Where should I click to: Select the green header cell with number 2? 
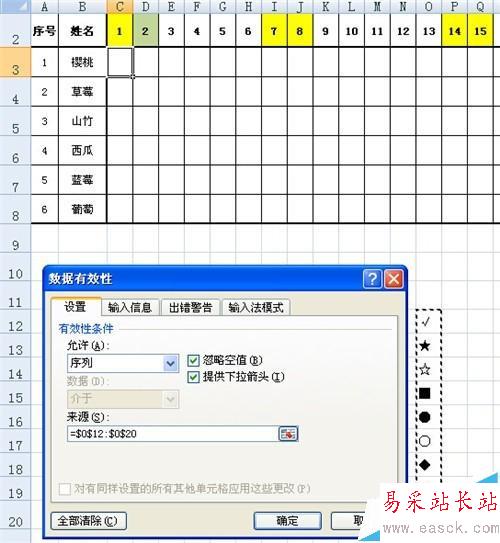coord(145,31)
